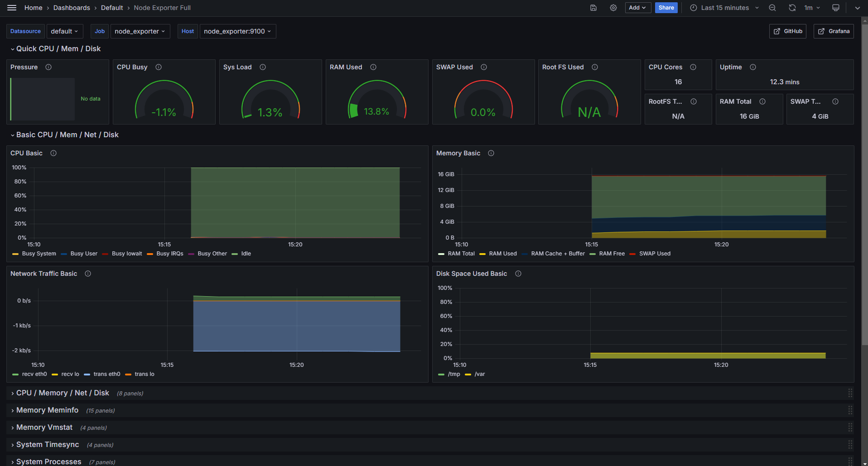This screenshot has height=466, width=868.
Task: Expand the Memory Meminfo row
Action: (47, 410)
